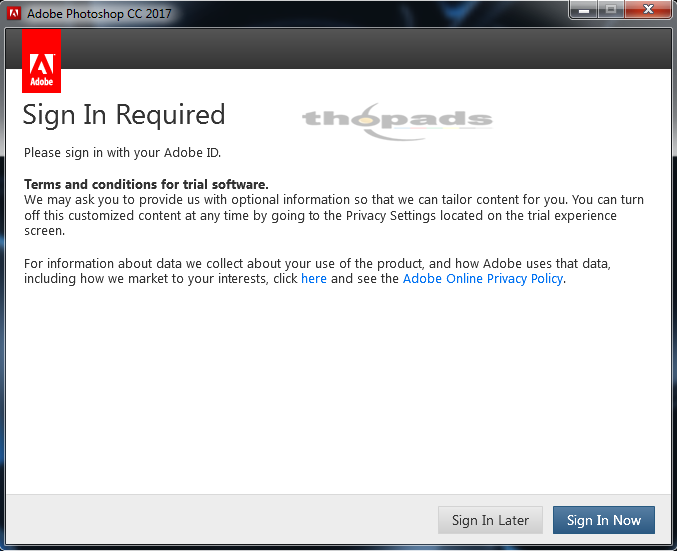Click "Please sign in with your Adobe ID" text
Screen dimensions: 677x551
(x=122, y=152)
